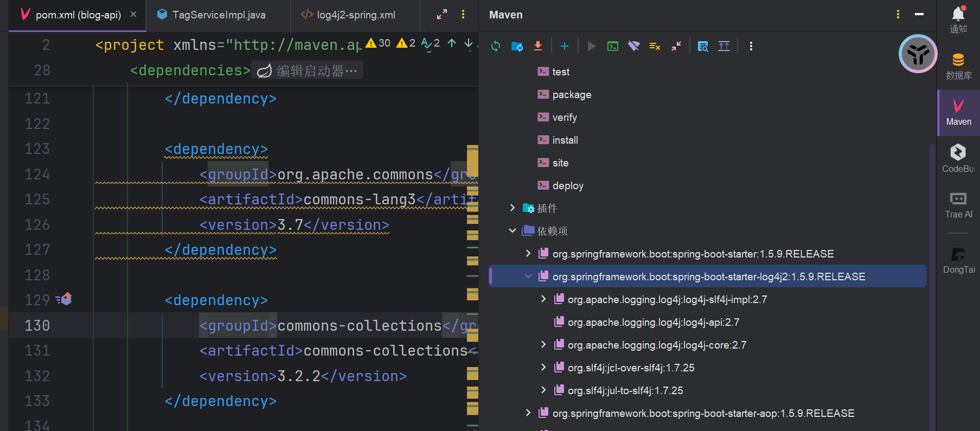
Task: Reload all Maven projects
Action: (x=496, y=47)
